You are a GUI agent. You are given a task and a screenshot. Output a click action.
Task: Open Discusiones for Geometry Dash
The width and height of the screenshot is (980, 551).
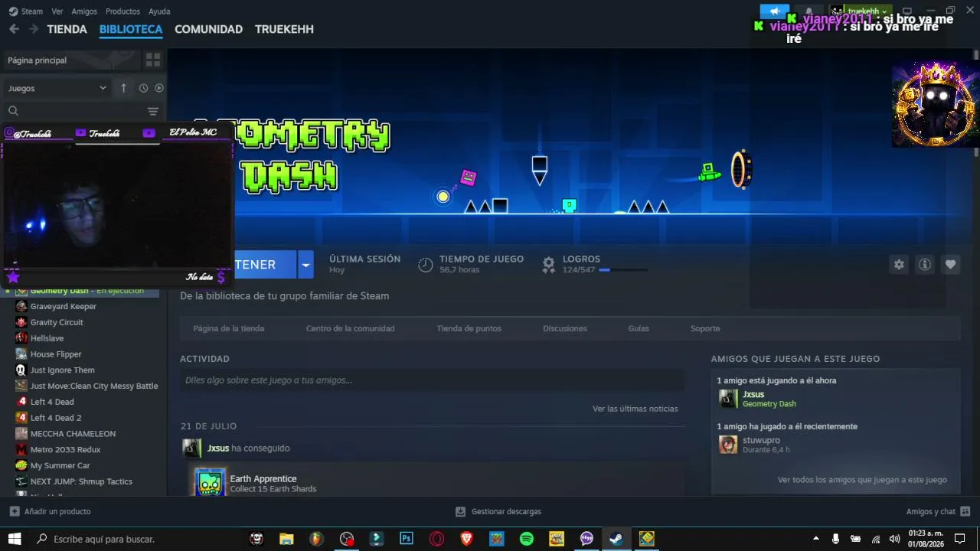click(x=565, y=328)
